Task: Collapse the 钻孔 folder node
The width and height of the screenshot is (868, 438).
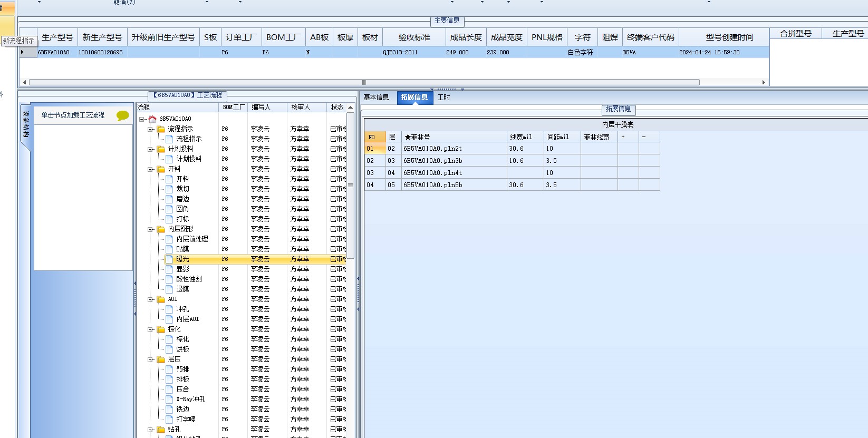Action: [x=150, y=430]
